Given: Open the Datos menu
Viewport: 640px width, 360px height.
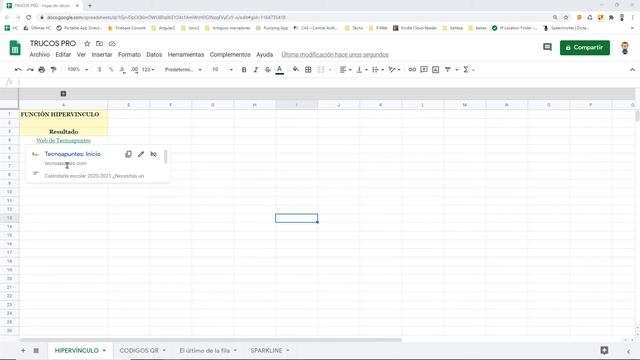Looking at the screenshot, I should pyautogui.click(x=154, y=54).
